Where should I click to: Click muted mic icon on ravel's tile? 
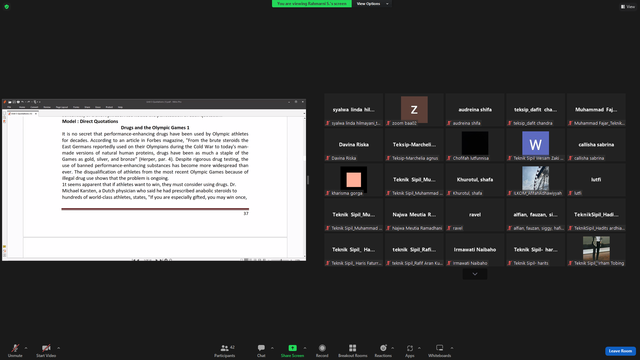click(x=449, y=228)
